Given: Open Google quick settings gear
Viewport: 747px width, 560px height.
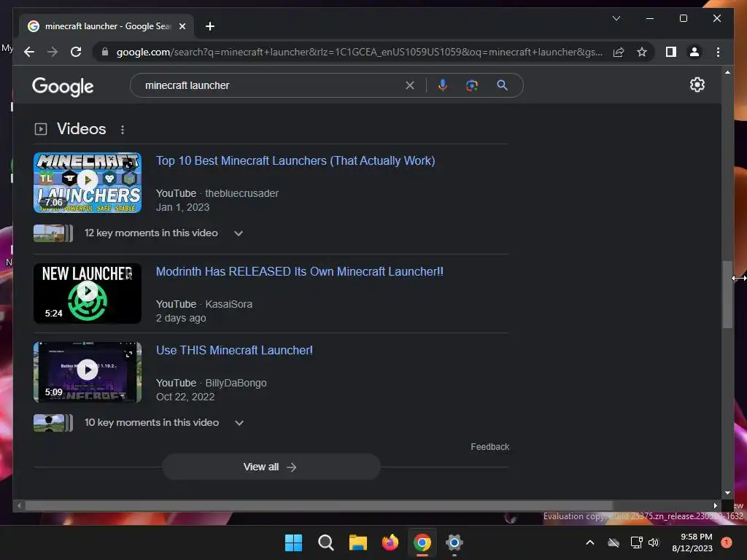Looking at the screenshot, I should click(x=697, y=85).
